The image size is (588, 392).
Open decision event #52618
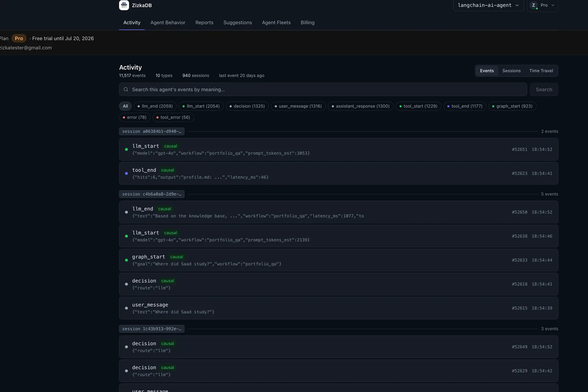coord(338,284)
